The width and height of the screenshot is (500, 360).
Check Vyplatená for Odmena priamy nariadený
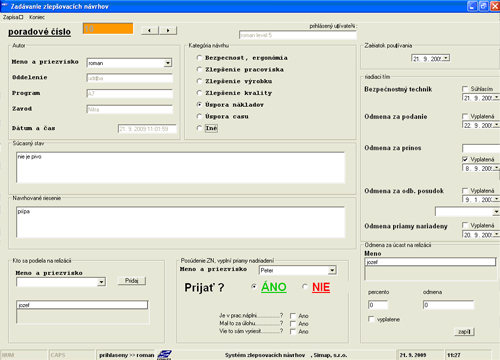click(x=465, y=225)
